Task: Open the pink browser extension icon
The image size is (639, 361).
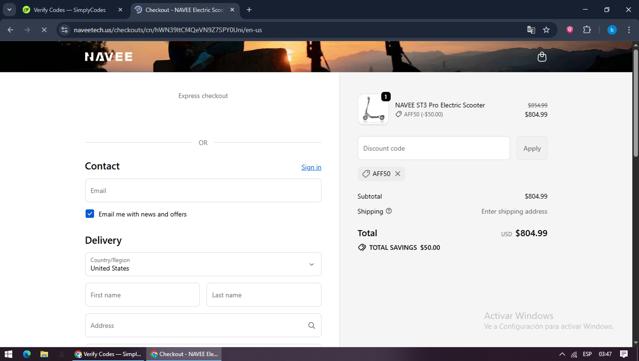Action: [570, 30]
